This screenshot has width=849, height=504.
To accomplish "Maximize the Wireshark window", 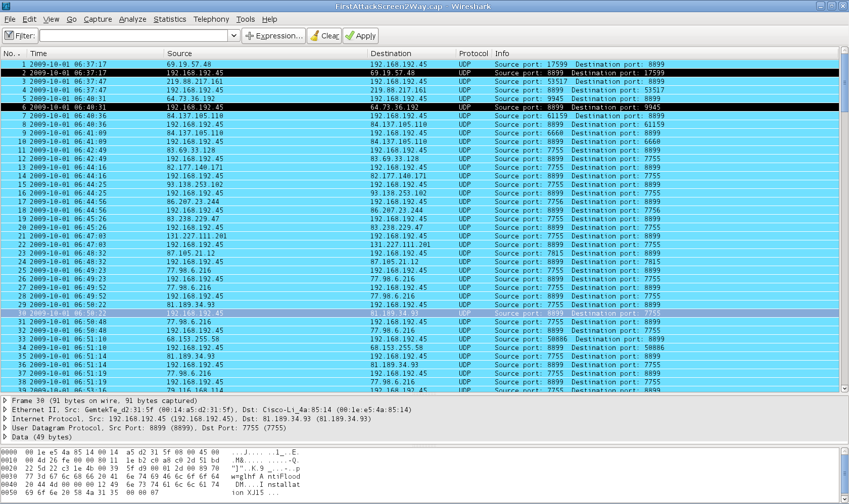I will click(x=831, y=6).
